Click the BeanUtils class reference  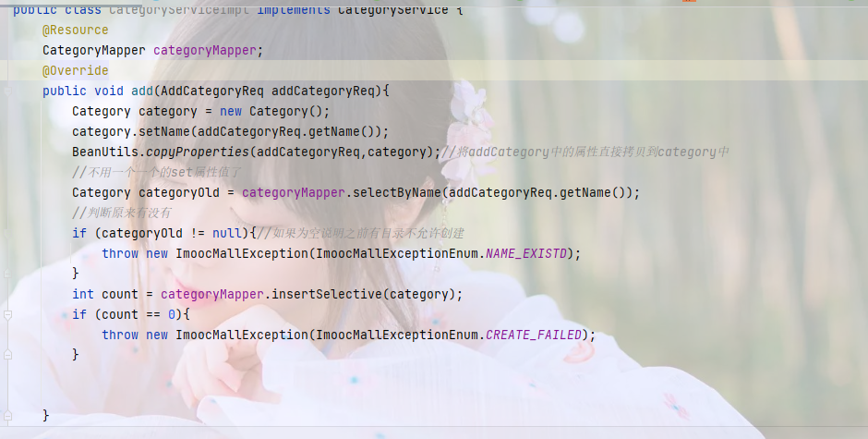pos(105,152)
